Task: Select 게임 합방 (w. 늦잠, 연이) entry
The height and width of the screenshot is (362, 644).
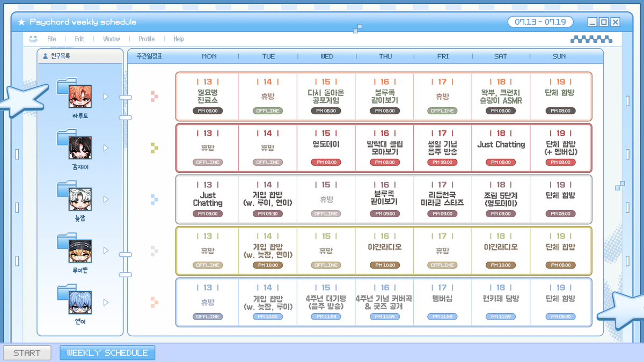Action: [268, 251]
